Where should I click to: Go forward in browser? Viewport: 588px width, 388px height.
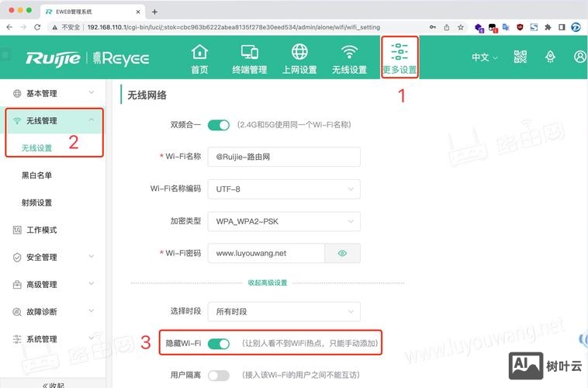pyautogui.click(x=23, y=27)
